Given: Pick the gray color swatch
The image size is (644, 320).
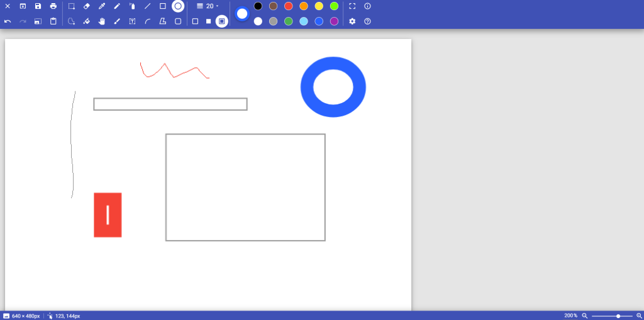Looking at the screenshot, I should pyautogui.click(x=273, y=21).
